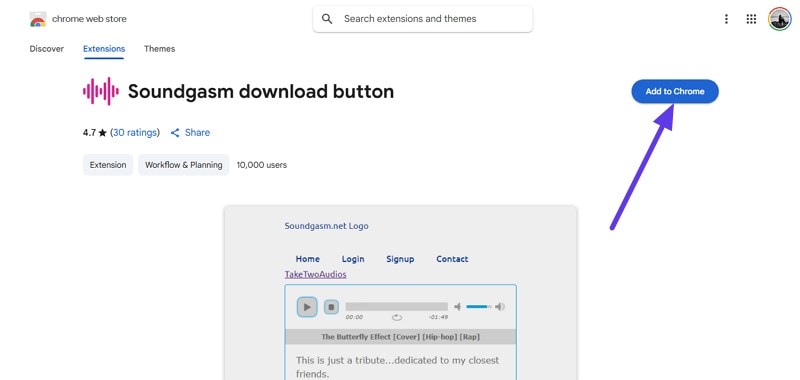Open the three-dot more options menu
This screenshot has width=800, height=380.
pyautogui.click(x=726, y=19)
